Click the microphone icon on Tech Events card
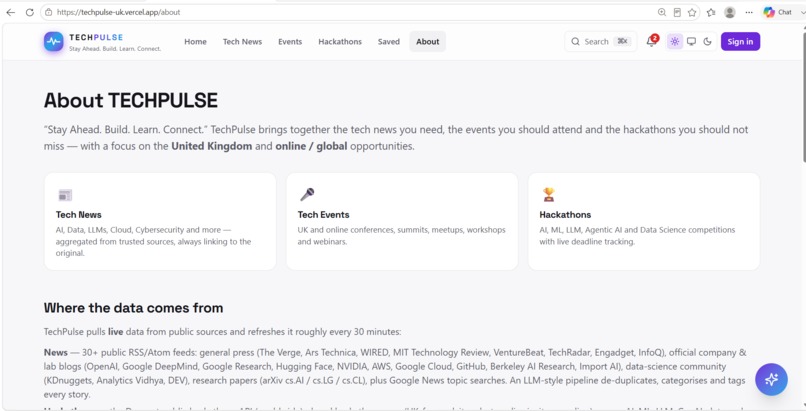Screen dimensions: 806x411 307,194
